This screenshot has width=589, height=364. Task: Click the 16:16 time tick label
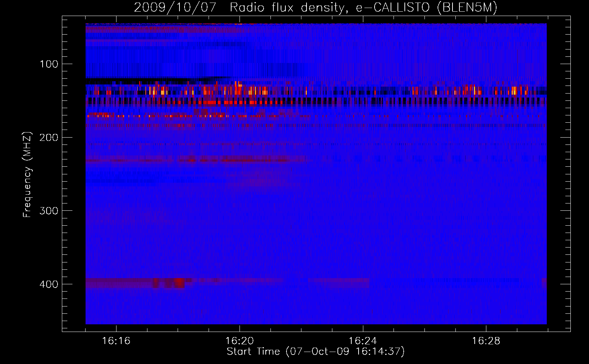tap(116, 341)
